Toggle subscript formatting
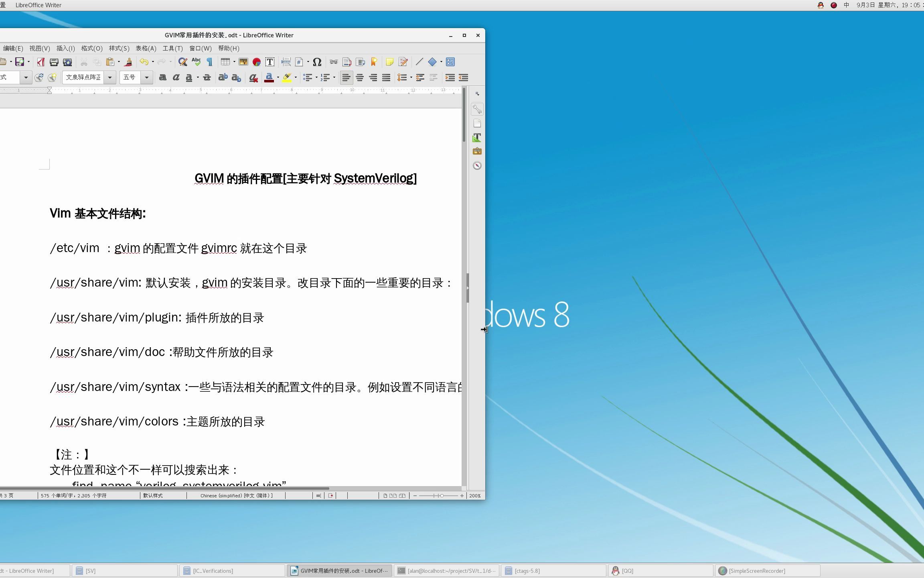The image size is (924, 578). (x=236, y=77)
